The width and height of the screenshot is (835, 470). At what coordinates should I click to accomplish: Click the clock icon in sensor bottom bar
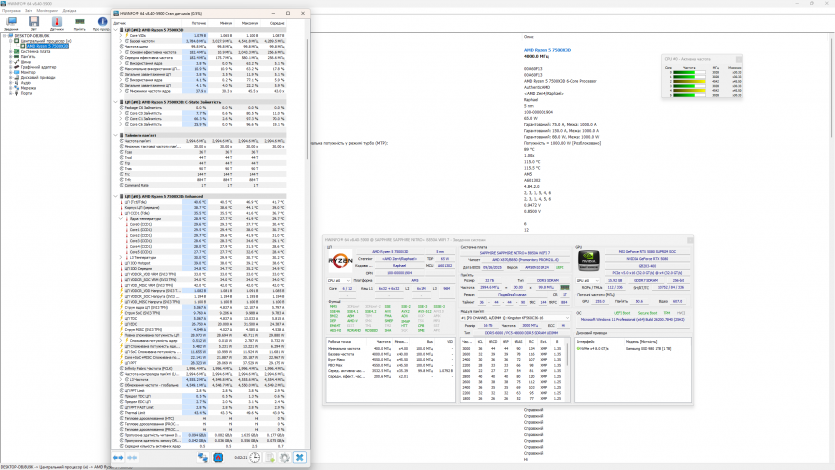(x=257, y=457)
